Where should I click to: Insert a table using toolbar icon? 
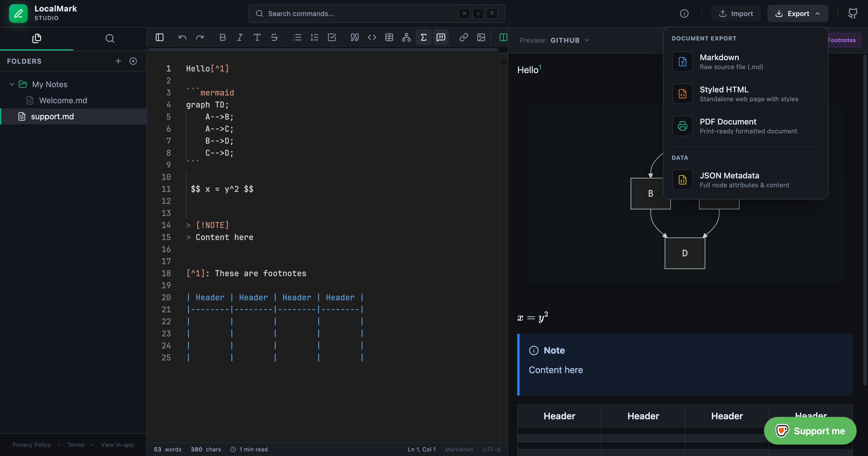point(389,37)
